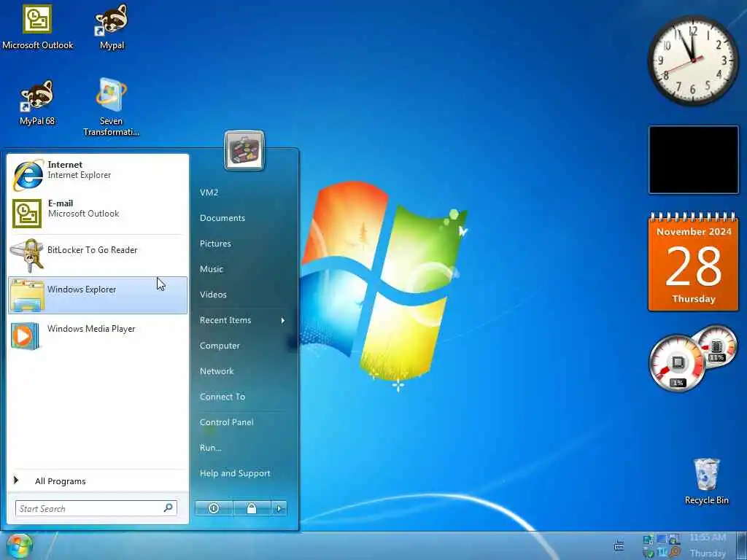Viewport: 747px width, 560px height.
Task: Click the black slideshow gadget
Action: [694, 160]
